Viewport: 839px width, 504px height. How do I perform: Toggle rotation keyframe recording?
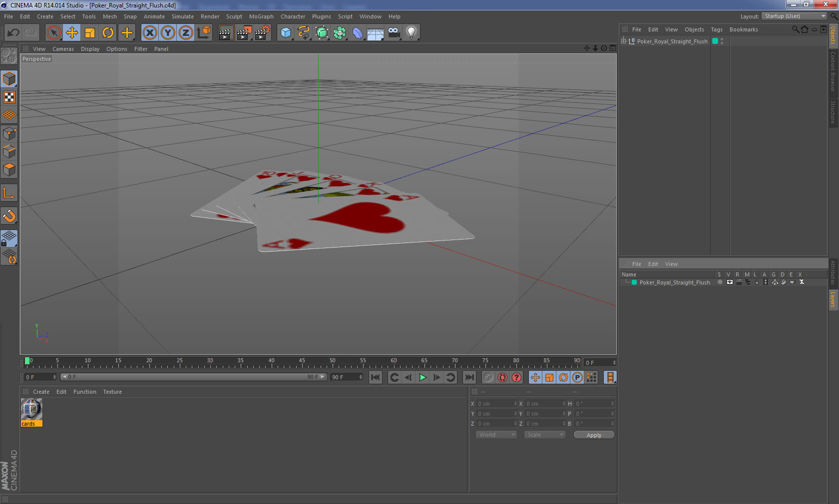coord(563,377)
